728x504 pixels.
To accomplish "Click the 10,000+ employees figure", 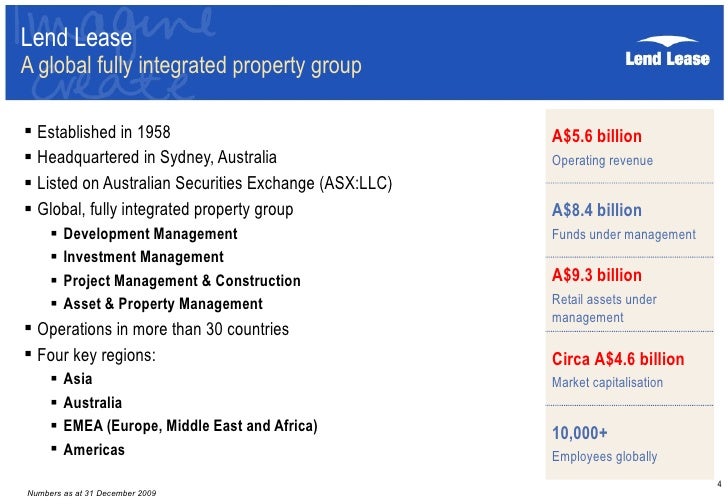I will (580, 433).
